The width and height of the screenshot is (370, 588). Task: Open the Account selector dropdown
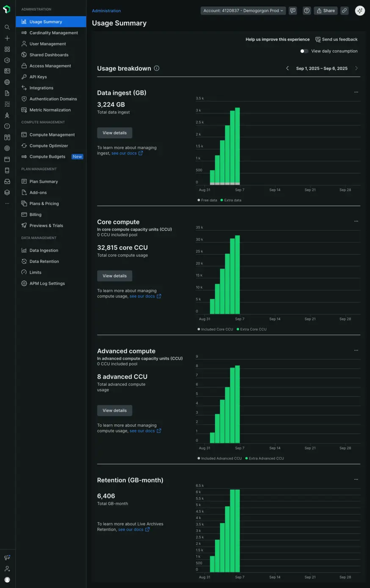(243, 11)
